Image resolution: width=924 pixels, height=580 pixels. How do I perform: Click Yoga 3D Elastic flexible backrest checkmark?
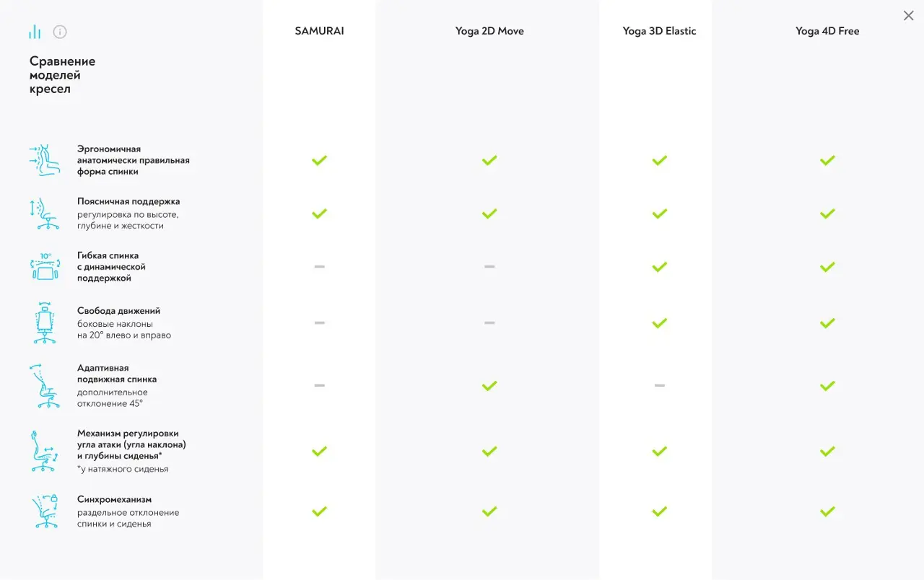tap(659, 267)
